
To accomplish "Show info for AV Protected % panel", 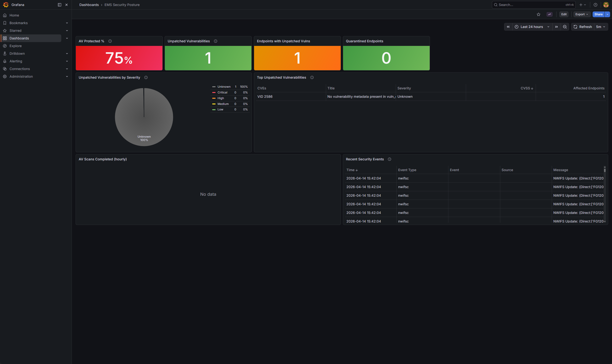I will pyautogui.click(x=110, y=41).
